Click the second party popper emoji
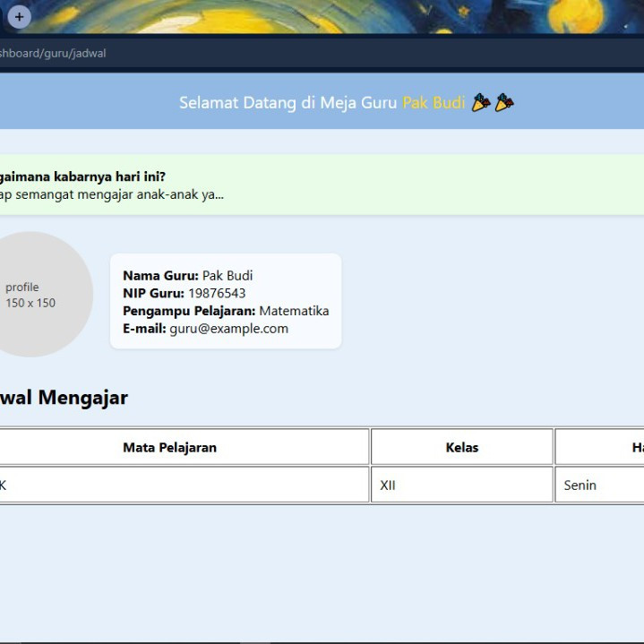 [504, 103]
